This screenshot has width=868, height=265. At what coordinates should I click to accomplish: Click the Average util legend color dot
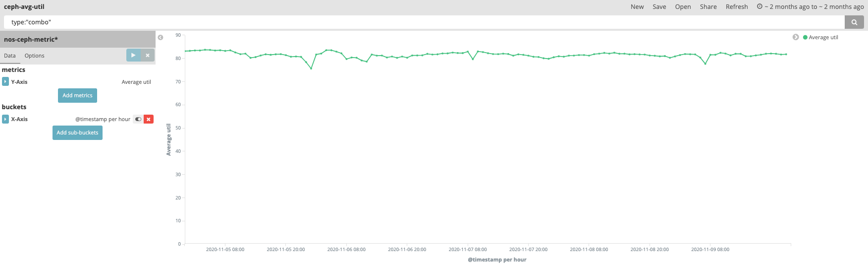point(805,37)
